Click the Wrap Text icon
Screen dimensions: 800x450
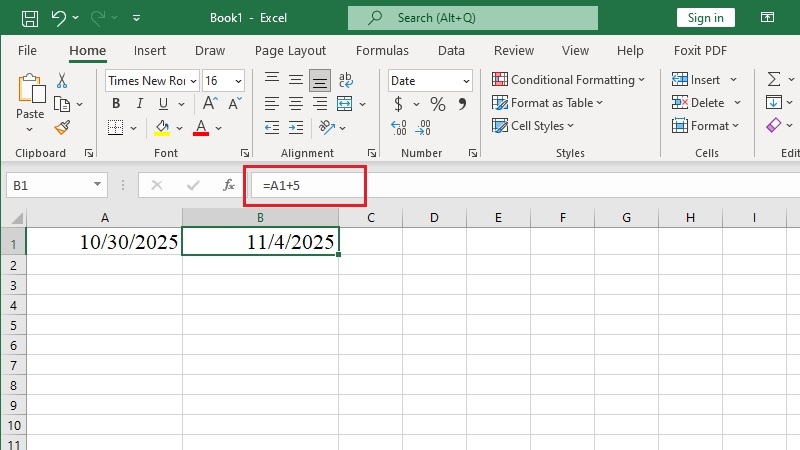pyautogui.click(x=345, y=80)
